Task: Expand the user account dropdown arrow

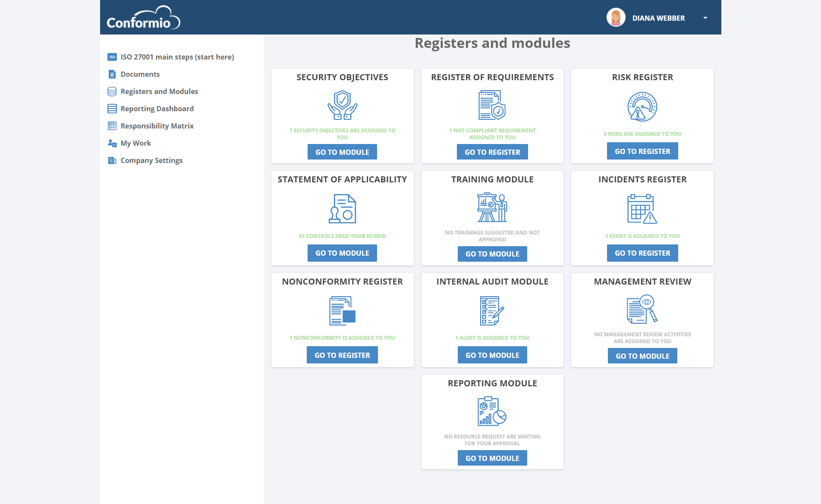Action: 705,18
